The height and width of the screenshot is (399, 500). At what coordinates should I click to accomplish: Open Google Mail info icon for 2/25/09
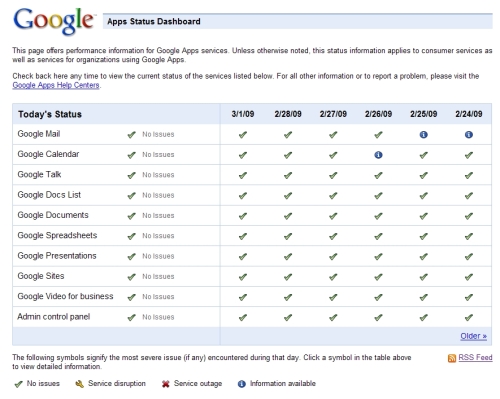tap(423, 135)
